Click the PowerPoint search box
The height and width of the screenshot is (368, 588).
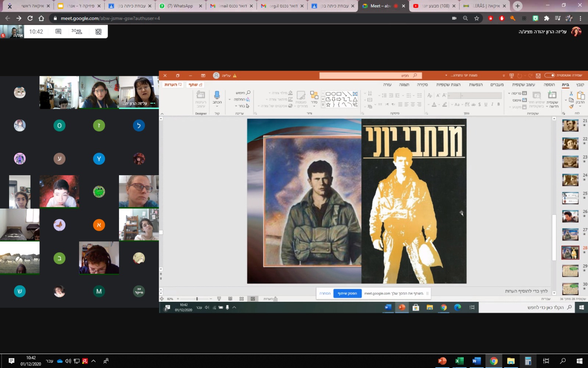(x=370, y=75)
